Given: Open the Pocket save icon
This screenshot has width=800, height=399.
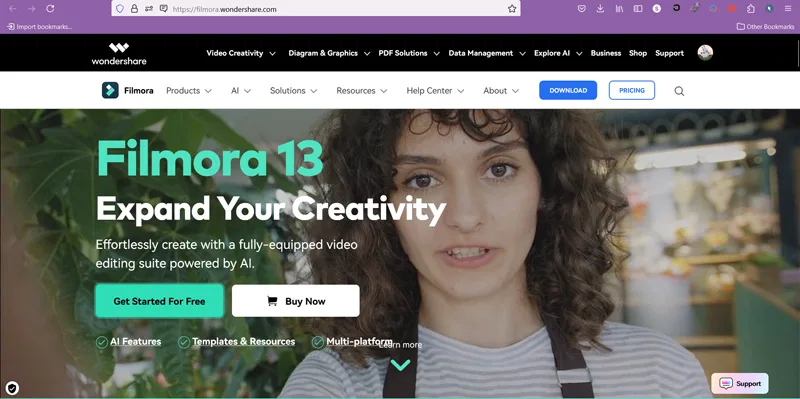Looking at the screenshot, I should 581,9.
